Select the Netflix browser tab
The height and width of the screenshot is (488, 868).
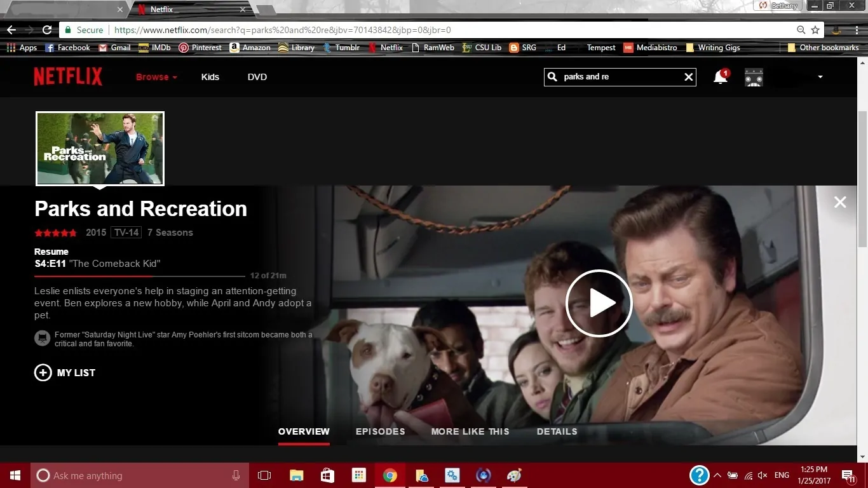(191, 10)
